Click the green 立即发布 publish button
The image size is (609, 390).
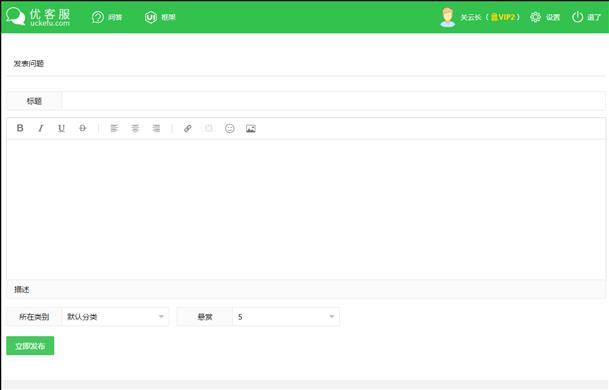[x=30, y=346]
